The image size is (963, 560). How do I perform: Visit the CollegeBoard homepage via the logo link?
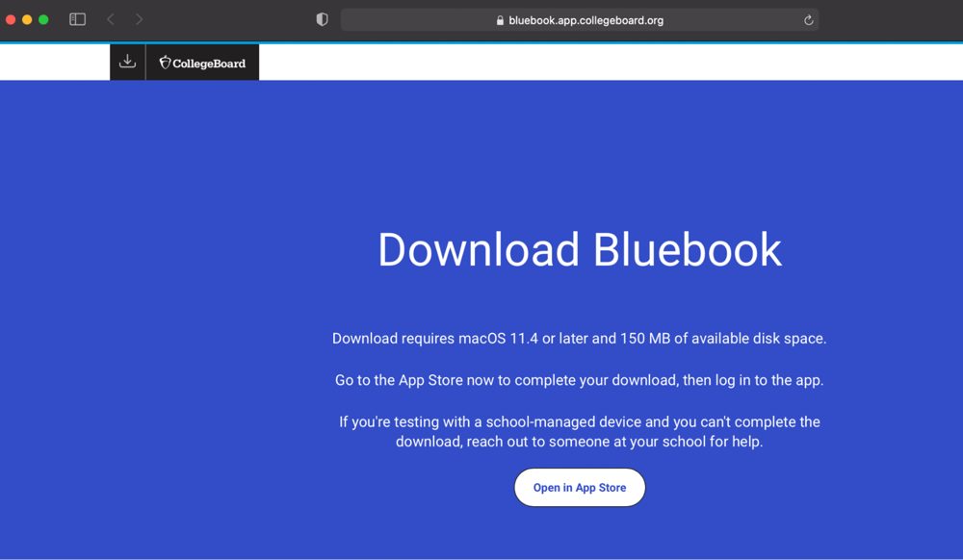tap(202, 62)
